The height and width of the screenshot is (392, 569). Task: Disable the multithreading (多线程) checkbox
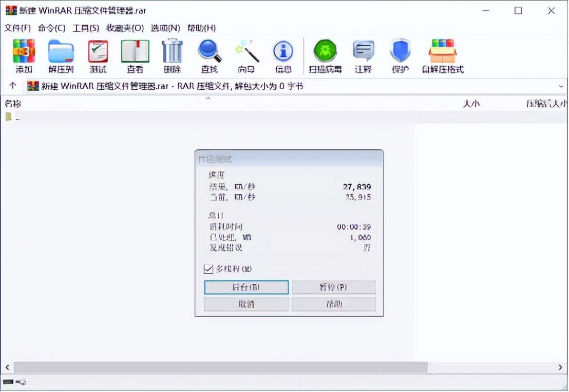210,269
